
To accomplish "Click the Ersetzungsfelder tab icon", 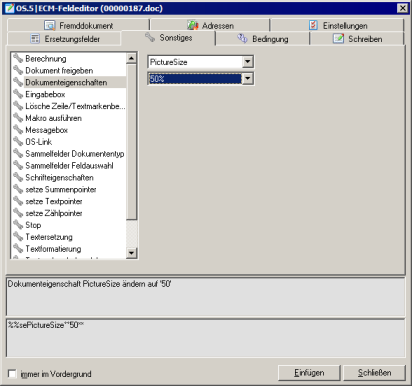I will [x=35, y=39].
